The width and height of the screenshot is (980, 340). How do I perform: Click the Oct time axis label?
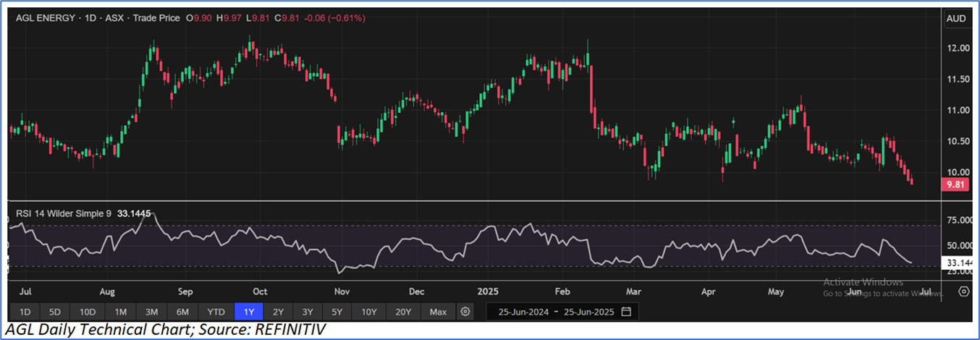pos(260,292)
